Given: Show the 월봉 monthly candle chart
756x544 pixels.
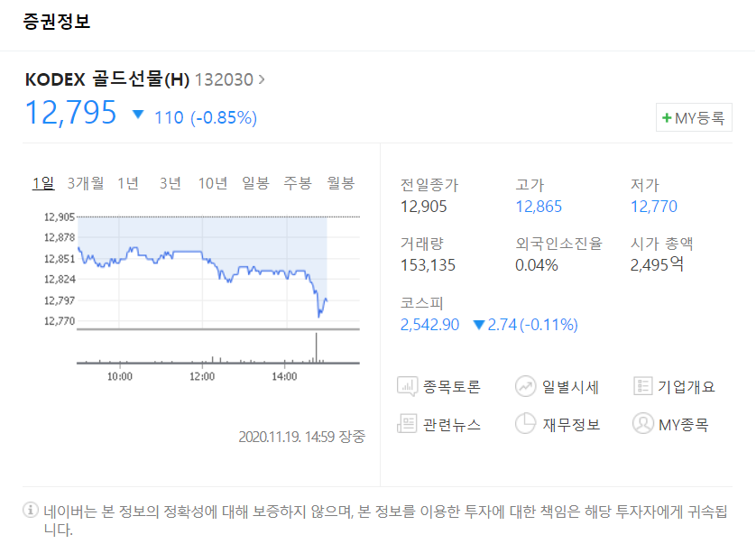Looking at the screenshot, I should click(341, 183).
